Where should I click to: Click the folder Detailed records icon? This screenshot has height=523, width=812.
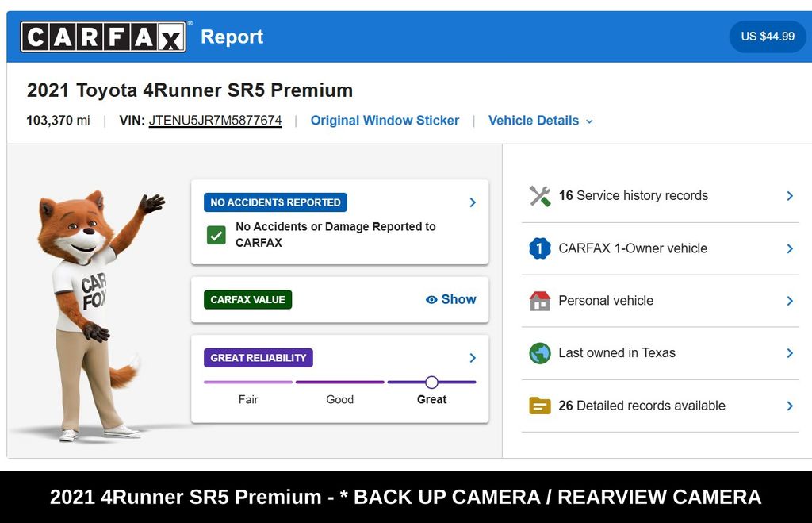coord(540,406)
